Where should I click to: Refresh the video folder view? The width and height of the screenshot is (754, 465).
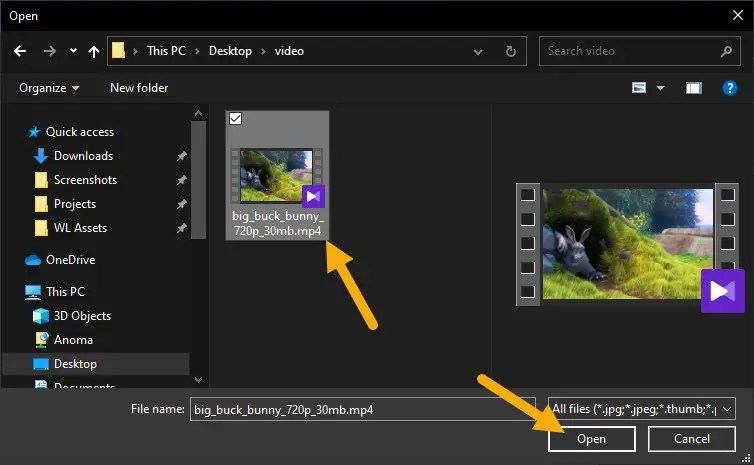(x=511, y=51)
